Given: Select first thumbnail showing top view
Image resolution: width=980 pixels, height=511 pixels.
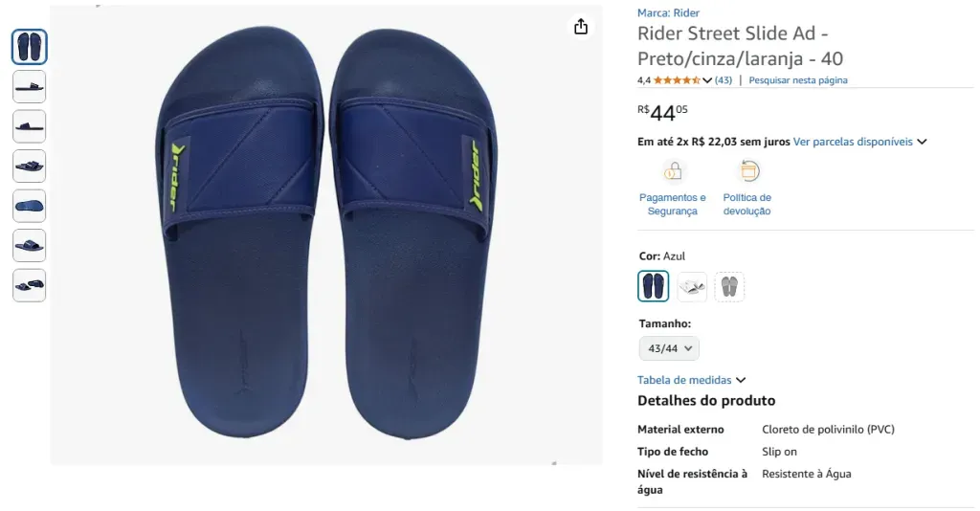Looking at the screenshot, I should (30, 47).
